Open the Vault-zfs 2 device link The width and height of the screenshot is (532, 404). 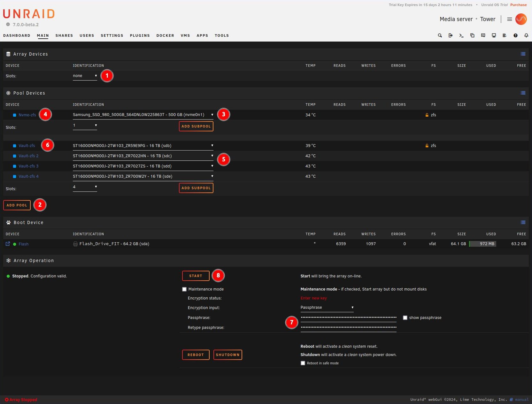28,156
